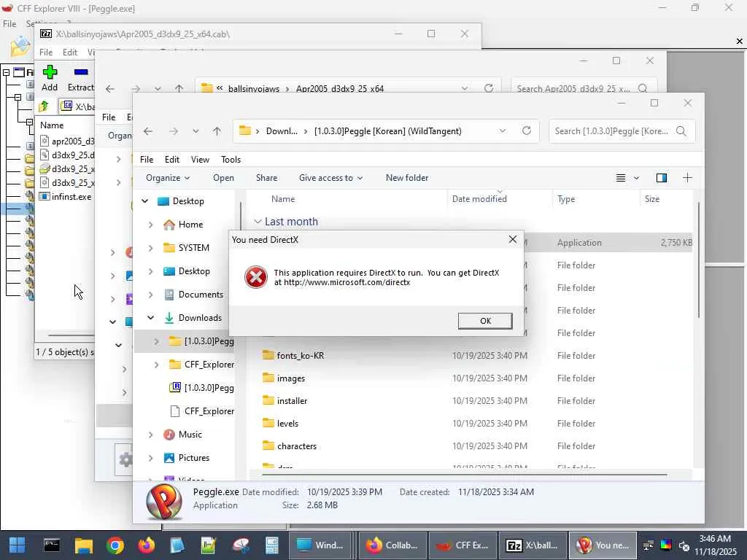Sort by the Type column
747x560 pixels.
coord(566,199)
